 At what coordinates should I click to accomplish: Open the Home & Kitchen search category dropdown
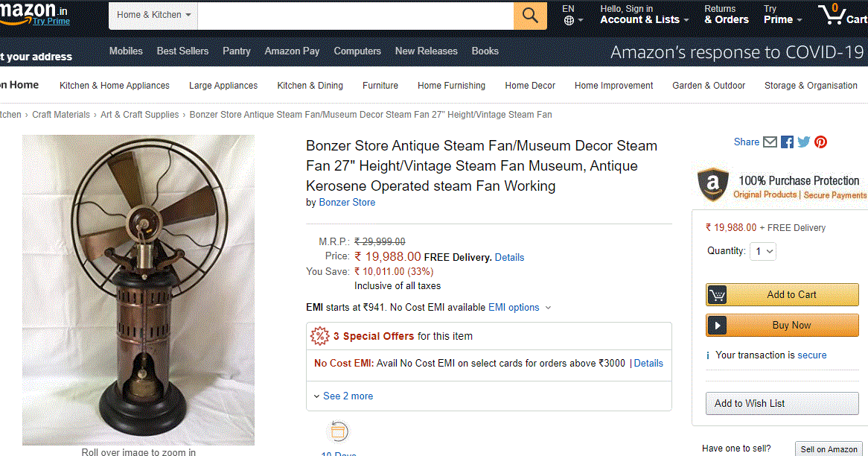[x=153, y=14]
